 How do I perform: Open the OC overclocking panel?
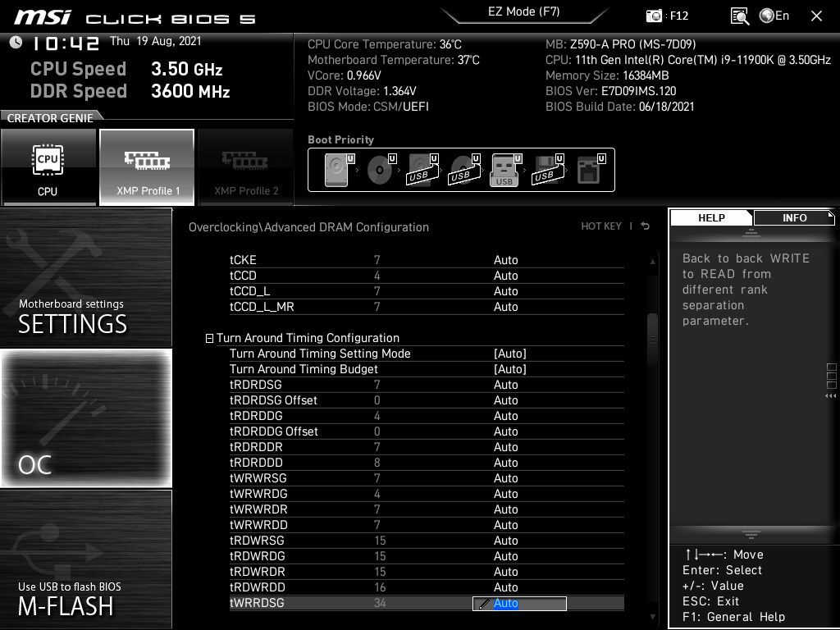[x=85, y=418]
